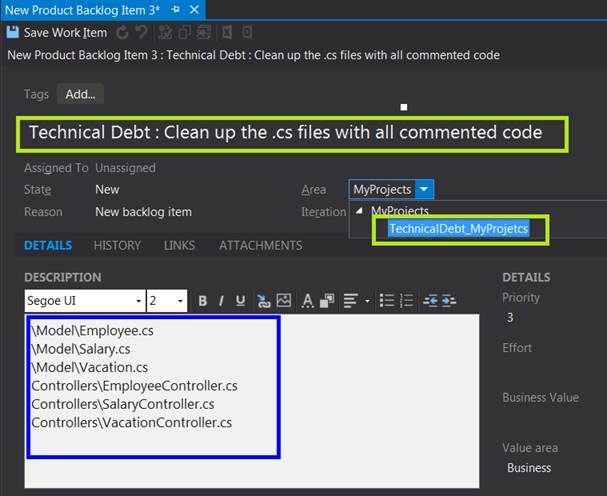Click the Insert hyperlink icon
Image resolution: width=607 pixels, height=496 pixels.
click(x=263, y=301)
